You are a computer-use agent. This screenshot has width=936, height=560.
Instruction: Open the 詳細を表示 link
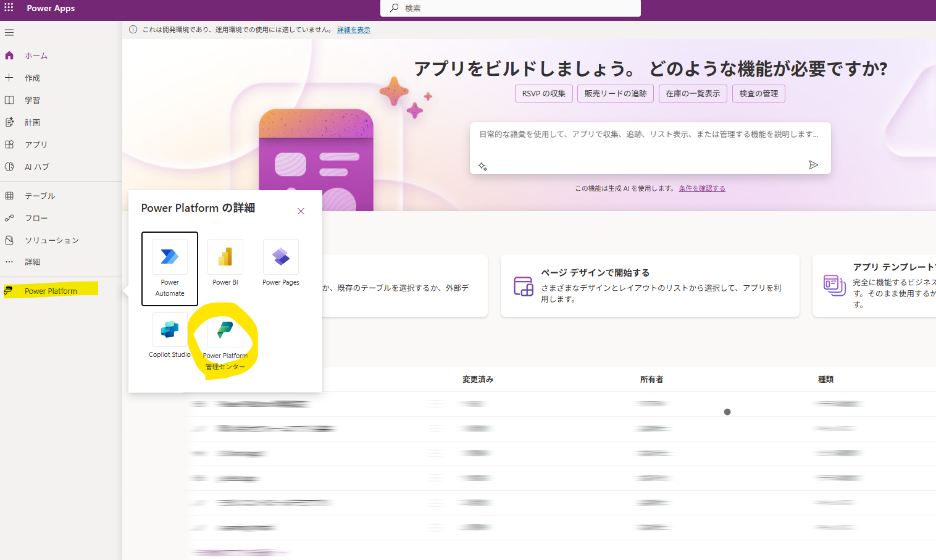click(x=354, y=30)
